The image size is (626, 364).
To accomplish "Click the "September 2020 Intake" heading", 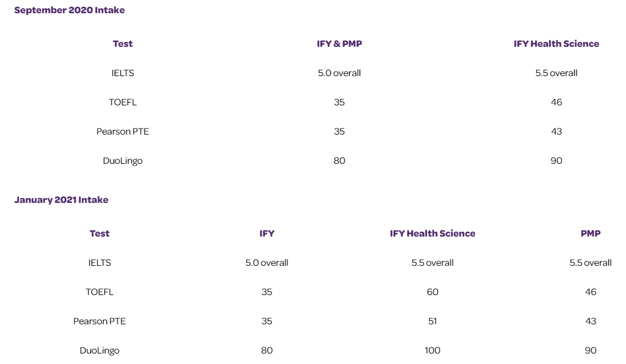I will (x=69, y=10).
